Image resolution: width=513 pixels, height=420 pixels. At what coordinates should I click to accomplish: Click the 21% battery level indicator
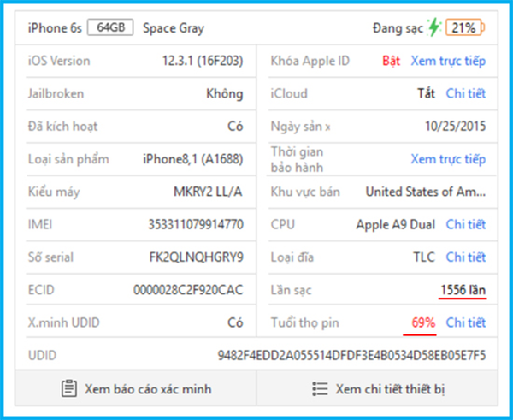tap(464, 27)
